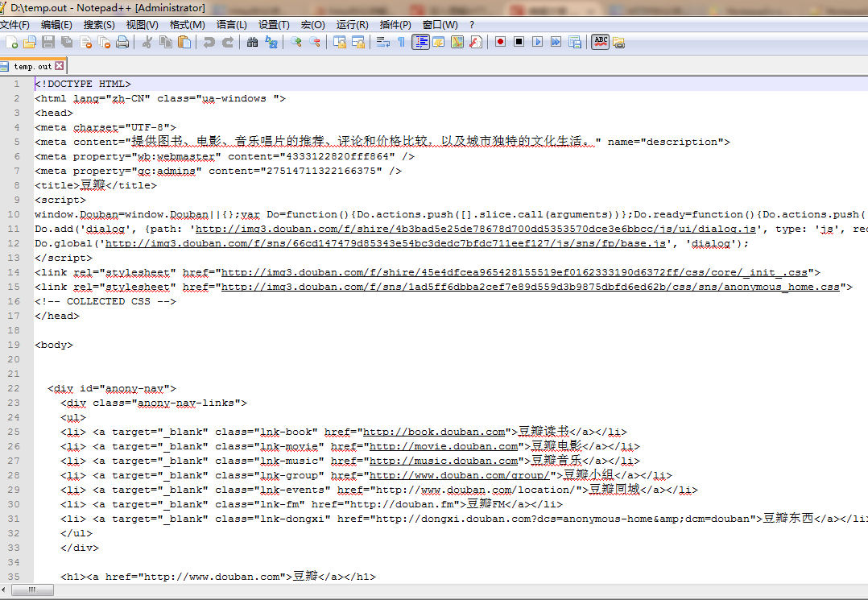Open the 视图(V) menu
The image size is (868, 600).
click(x=143, y=24)
